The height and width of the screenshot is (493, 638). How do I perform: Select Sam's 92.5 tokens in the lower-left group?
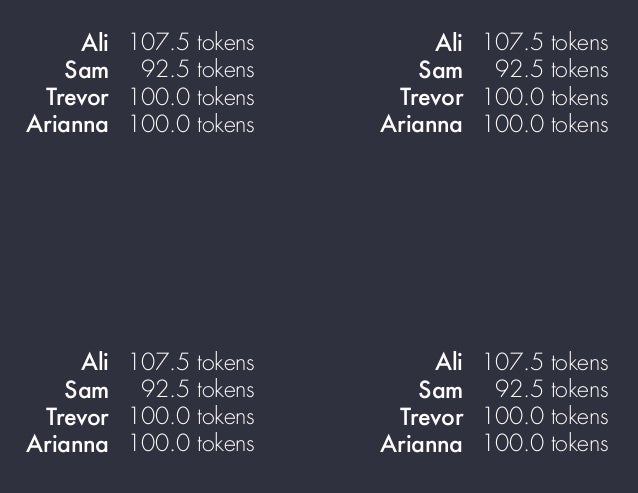coord(198,389)
